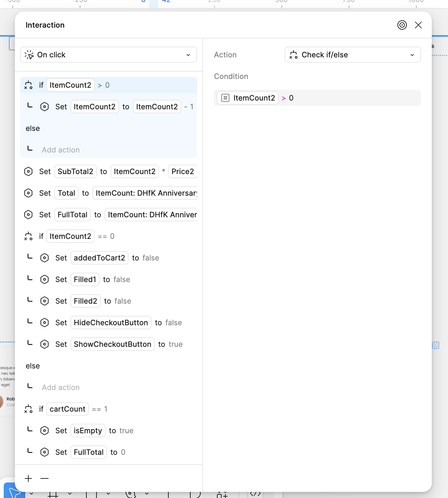Click Add action under first else
Screen dimensions: 448x498
(x=61, y=150)
